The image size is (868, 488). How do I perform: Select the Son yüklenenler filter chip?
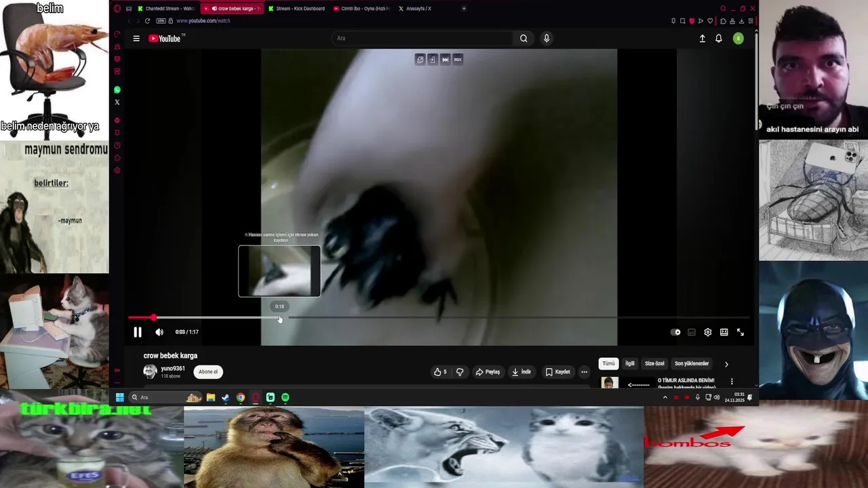click(x=692, y=363)
